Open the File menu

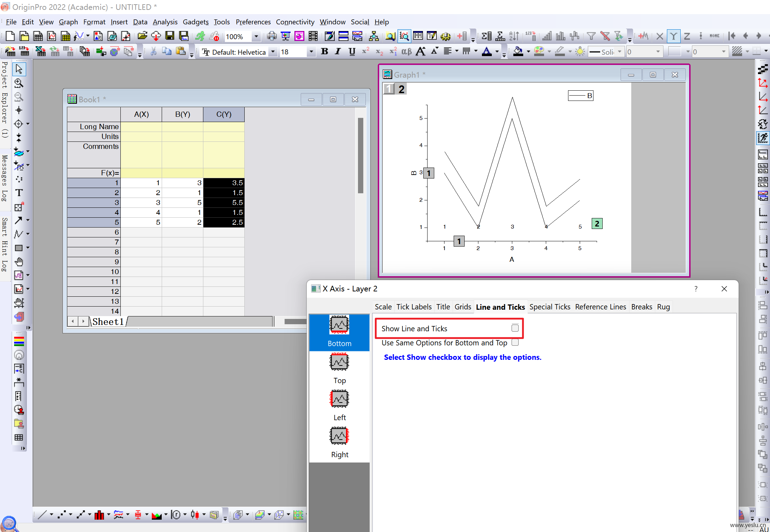(11, 22)
